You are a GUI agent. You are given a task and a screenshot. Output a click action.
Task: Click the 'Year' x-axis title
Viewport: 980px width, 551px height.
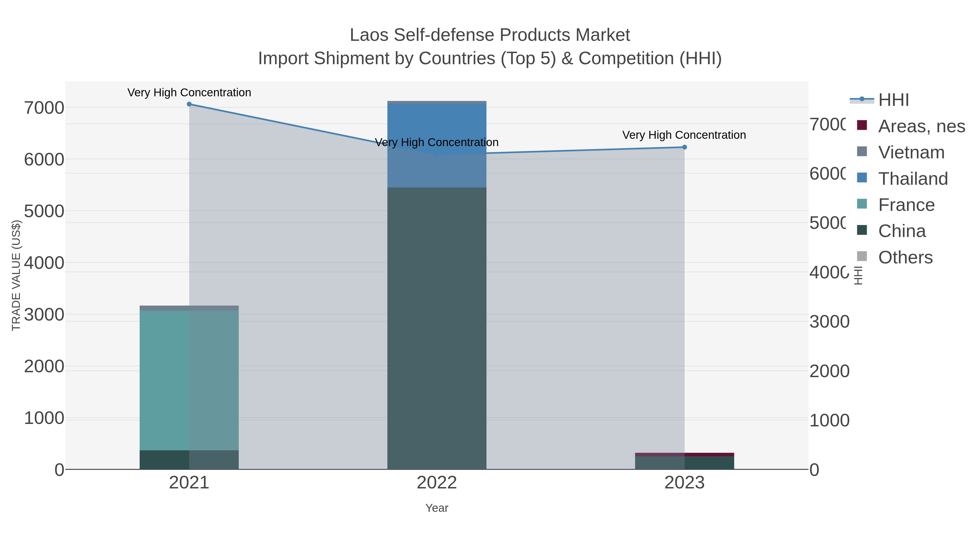click(x=437, y=508)
